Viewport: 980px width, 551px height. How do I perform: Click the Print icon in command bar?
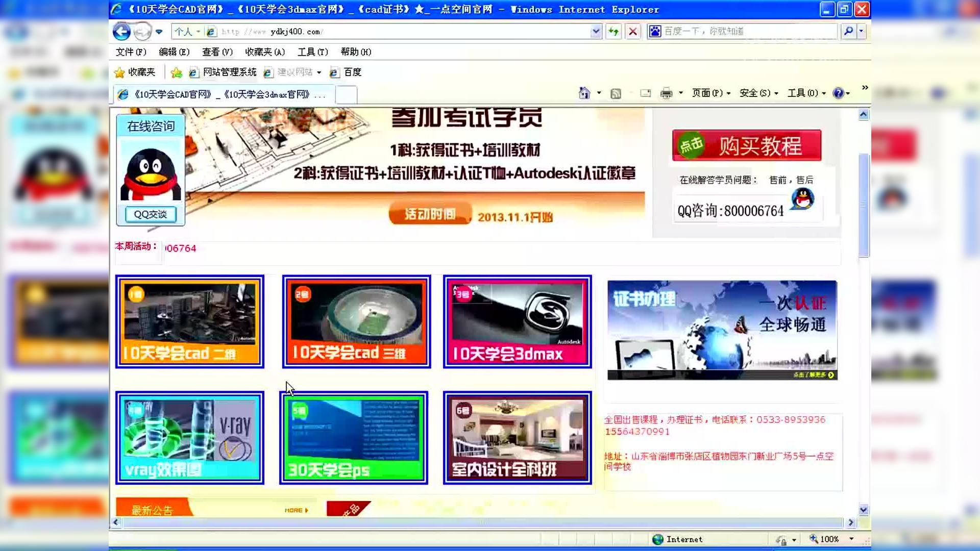[666, 93]
